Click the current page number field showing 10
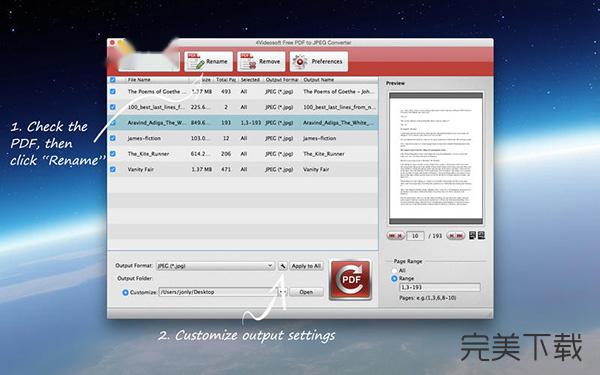The height and width of the screenshot is (375, 600). pyautogui.click(x=415, y=236)
